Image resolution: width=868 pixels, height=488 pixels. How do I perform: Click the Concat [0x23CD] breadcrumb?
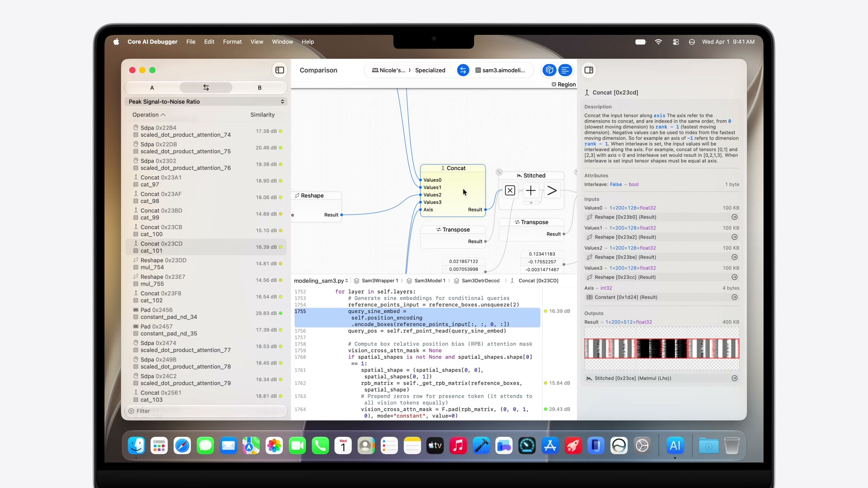(534, 281)
